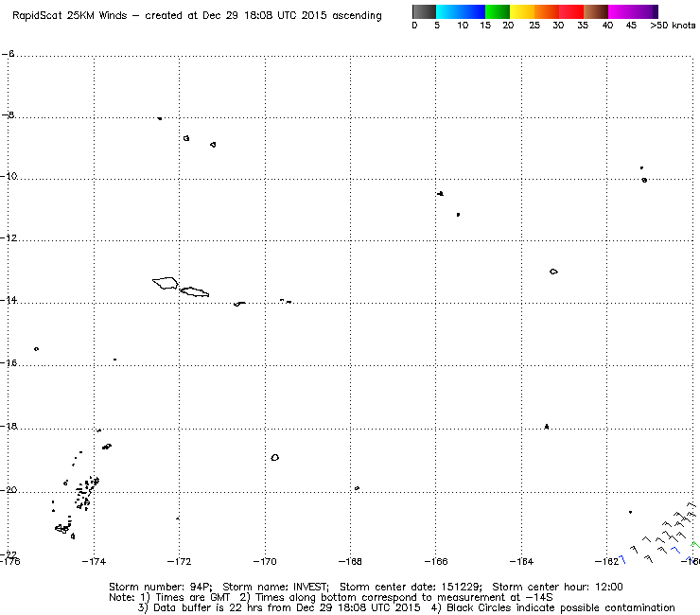700x615 pixels.
Task: Click the -6 latitude axis label
Action: 8,54
